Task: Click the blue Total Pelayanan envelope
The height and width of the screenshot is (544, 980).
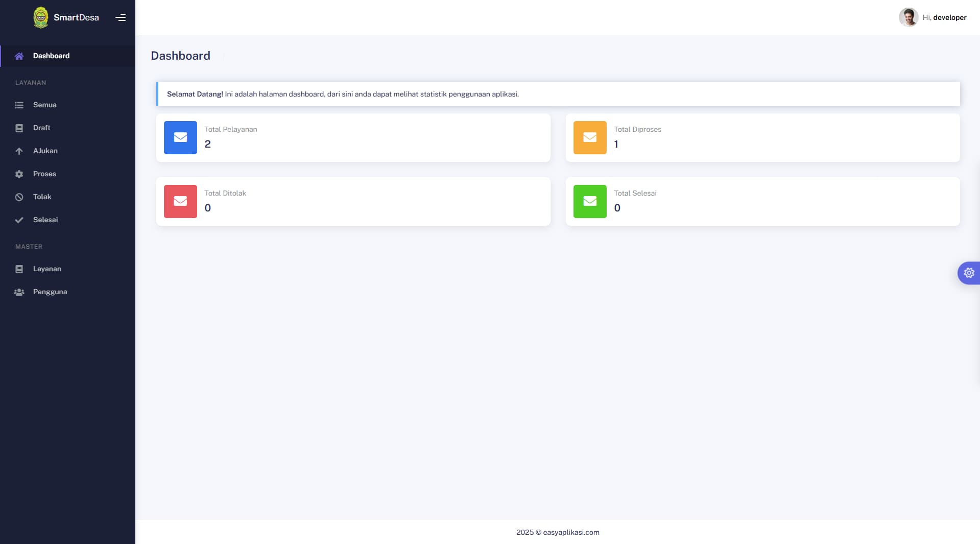Action: 180,137
